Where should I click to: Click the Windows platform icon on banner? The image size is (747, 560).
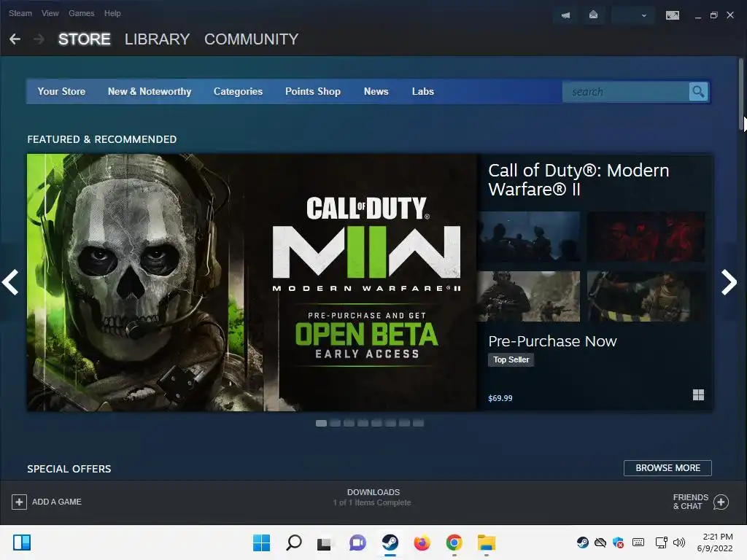pos(698,394)
